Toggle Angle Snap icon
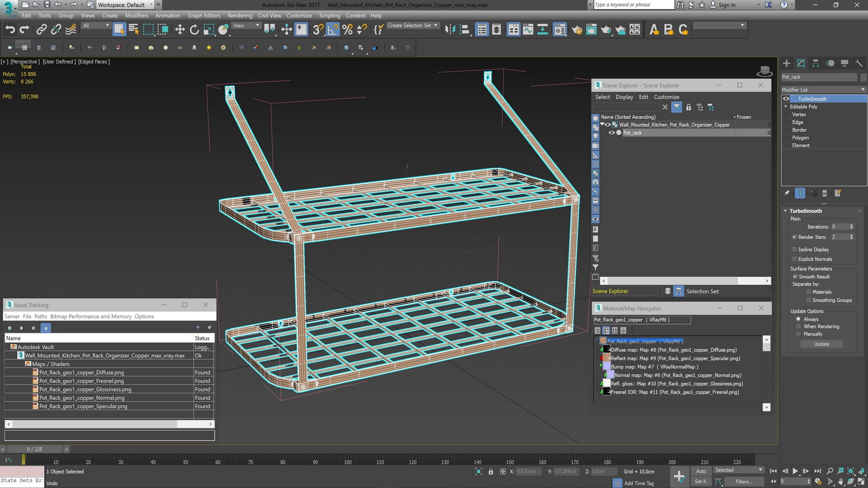Viewport: 868px width, 488px height. click(333, 30)
